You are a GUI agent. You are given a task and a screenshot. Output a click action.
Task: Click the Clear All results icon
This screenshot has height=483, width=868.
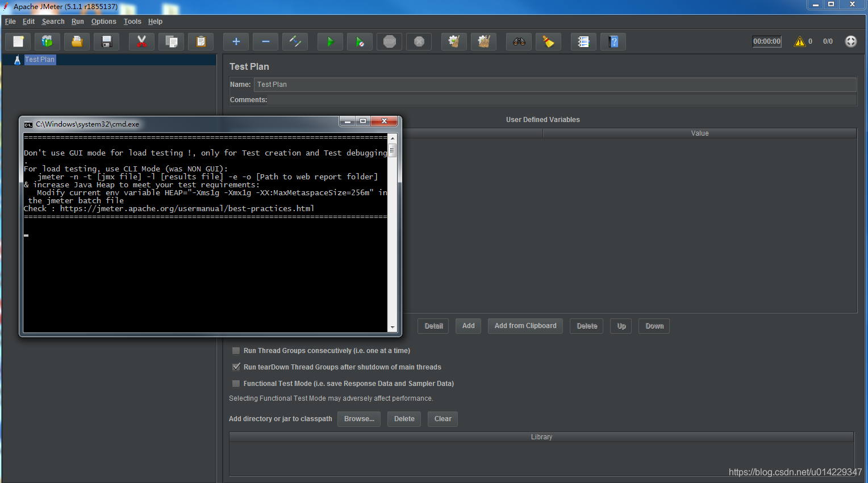pos(484,41)
